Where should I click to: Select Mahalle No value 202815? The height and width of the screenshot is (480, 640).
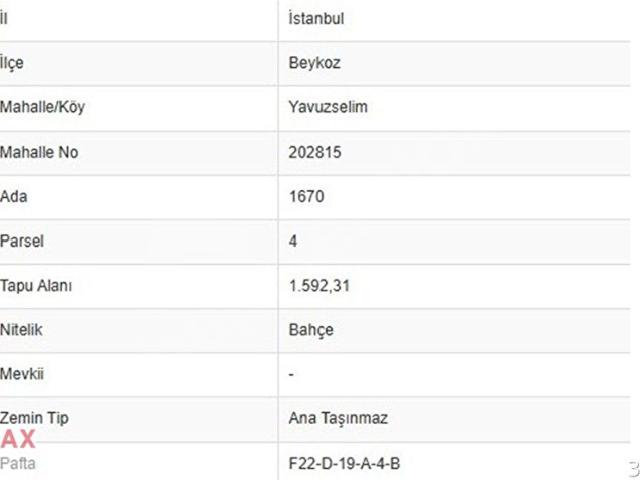(x=315, y=152)
